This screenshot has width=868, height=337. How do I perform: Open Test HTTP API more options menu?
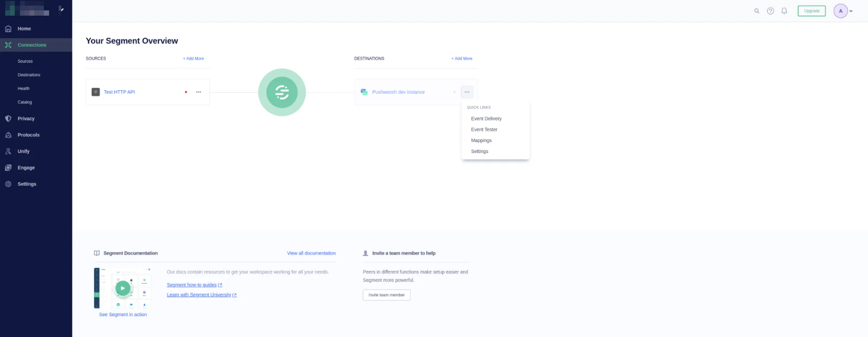(198, 92)
